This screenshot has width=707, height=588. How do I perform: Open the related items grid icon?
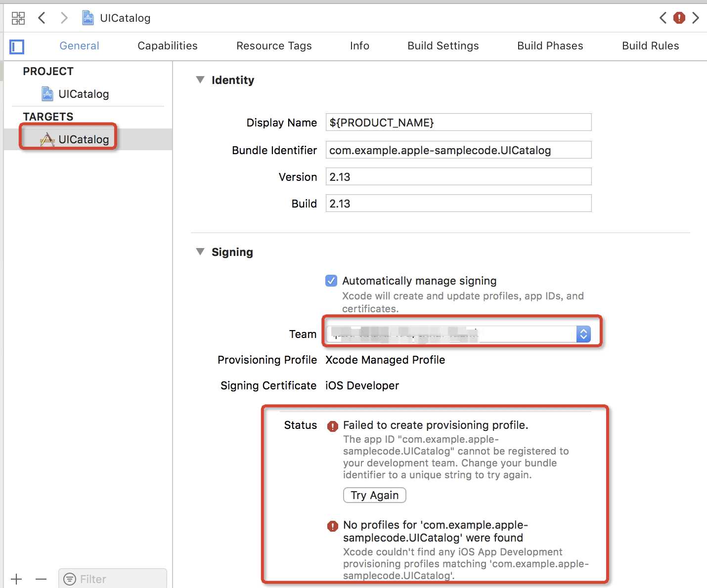[x=18, y=18]
